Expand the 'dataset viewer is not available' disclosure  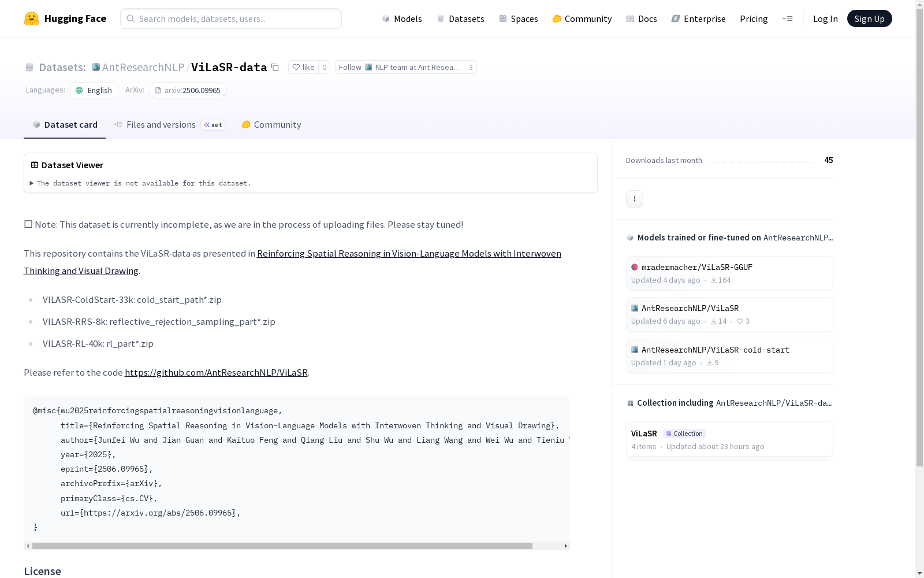[x=140, y=183]
